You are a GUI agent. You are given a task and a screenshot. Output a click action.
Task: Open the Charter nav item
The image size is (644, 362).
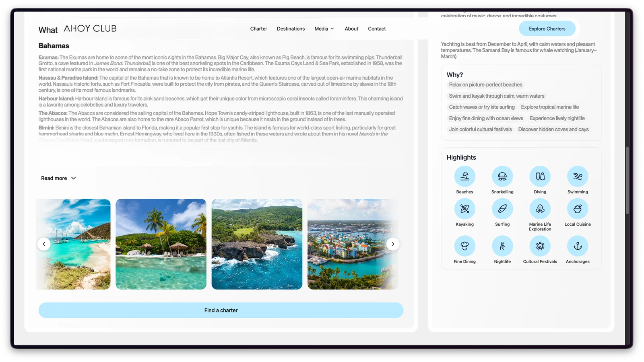pos(258,29)
